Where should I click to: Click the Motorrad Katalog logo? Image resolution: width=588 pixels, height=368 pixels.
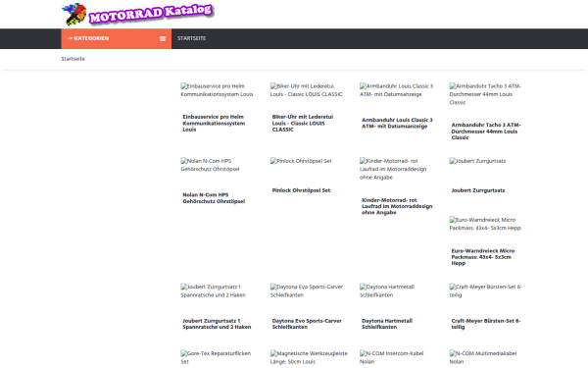pyautogui.click(x=137, y=15)
